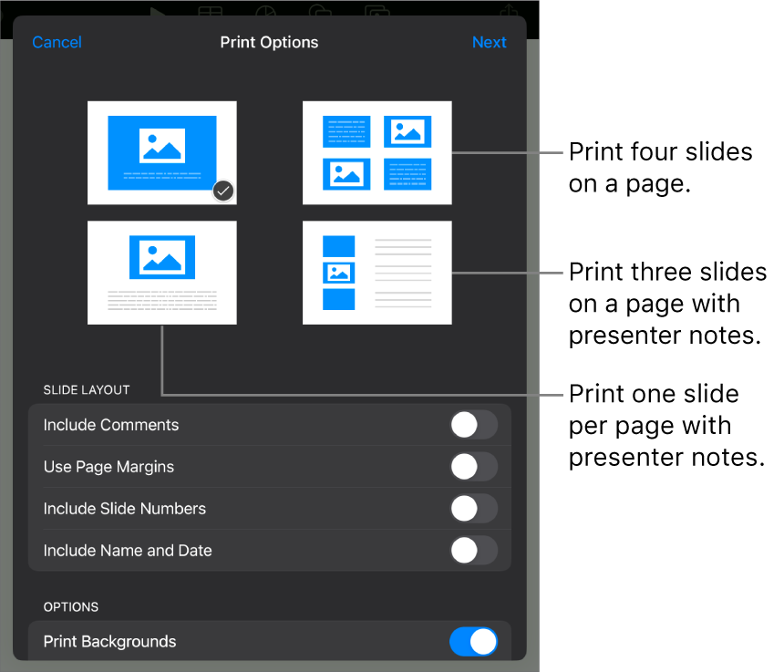This screenshot has width=784, height=672.
Task: Click the Include Comments label
Action: (x=111, y=425)
